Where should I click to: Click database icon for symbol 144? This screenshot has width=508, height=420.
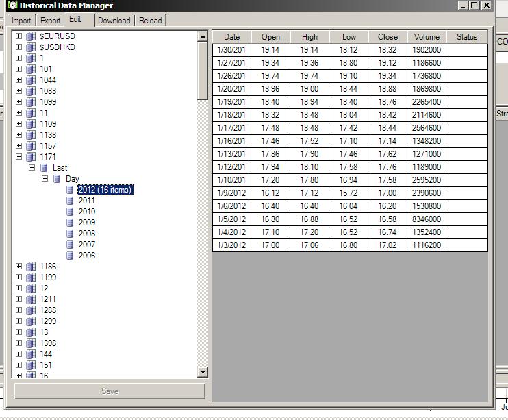[x=31, y=354]
